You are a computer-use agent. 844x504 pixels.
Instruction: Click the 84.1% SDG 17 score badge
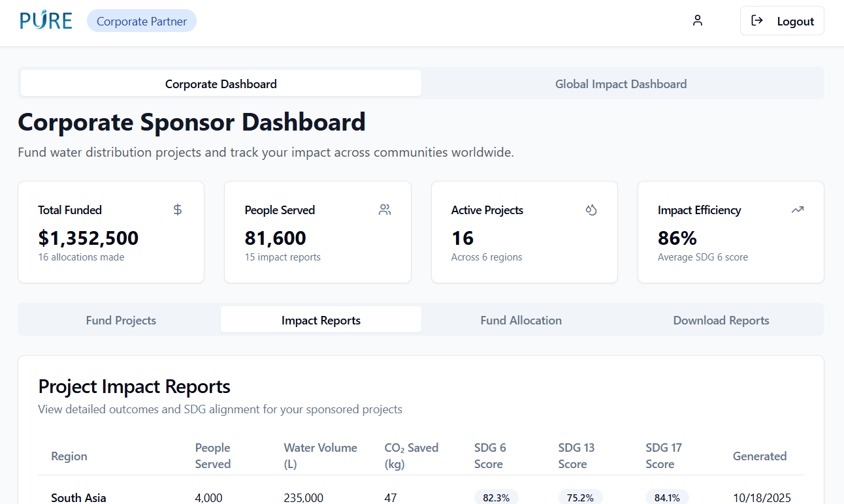[x=667, y=497]
